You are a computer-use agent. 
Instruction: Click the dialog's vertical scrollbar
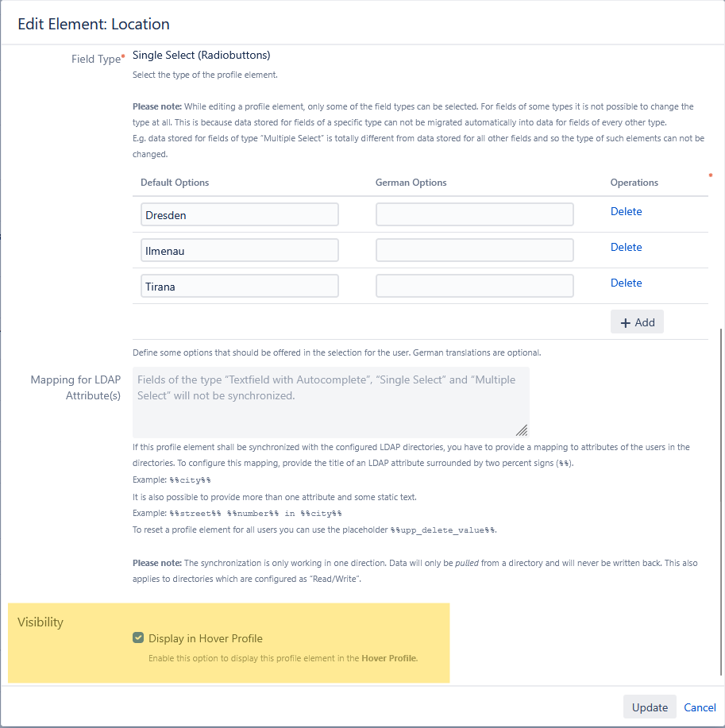point(721,500)
